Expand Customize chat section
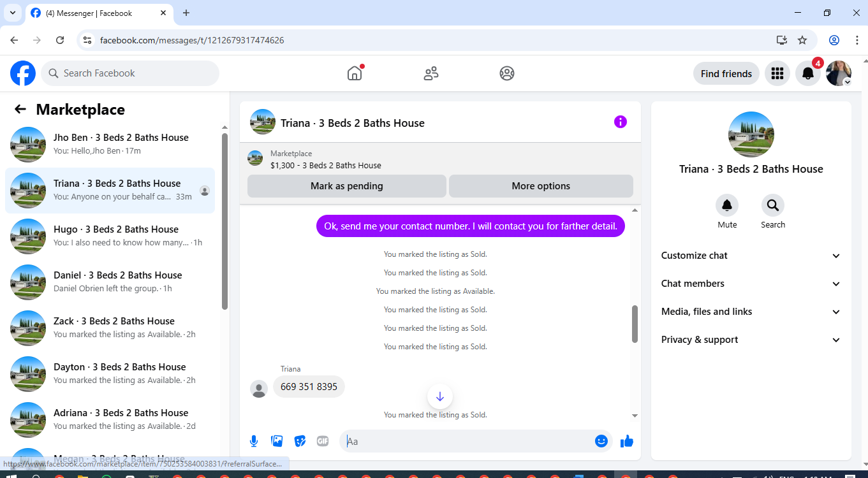Screen dimensions: 868x478 point(751,256)
